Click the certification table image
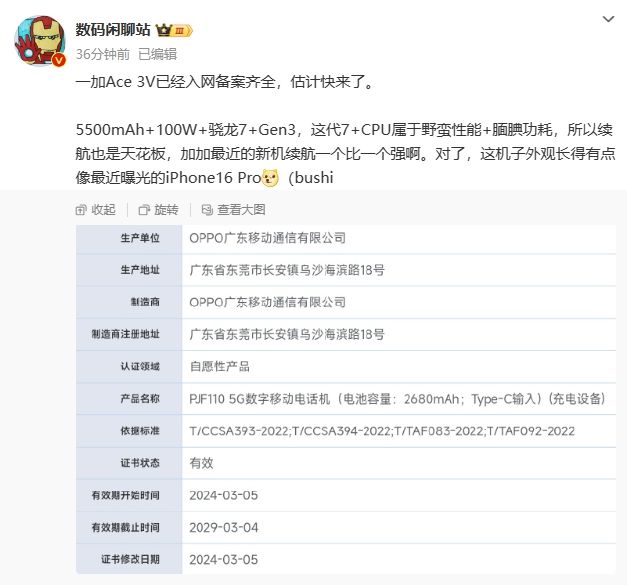The image size is (627, 585). pos(346,399)
